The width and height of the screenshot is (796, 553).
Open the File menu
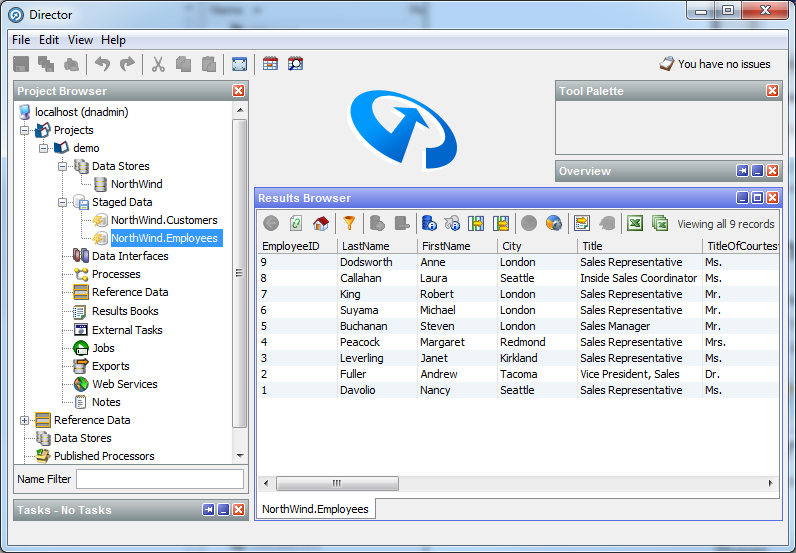[21, 40]
